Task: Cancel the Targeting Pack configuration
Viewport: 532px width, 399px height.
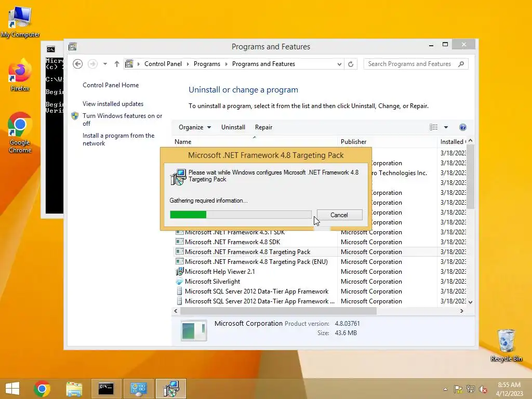Action: [x=340, y=215]
